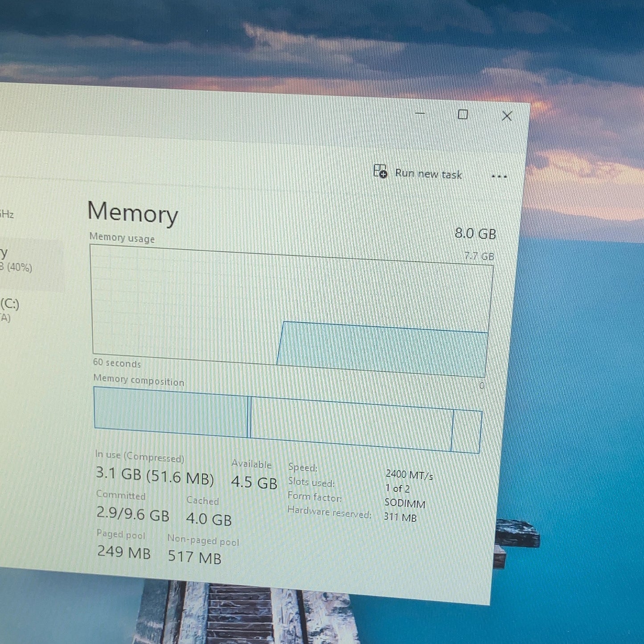Click the Non-paged pool label
This screenshot has width=644, height=644.
coord(203,540)
